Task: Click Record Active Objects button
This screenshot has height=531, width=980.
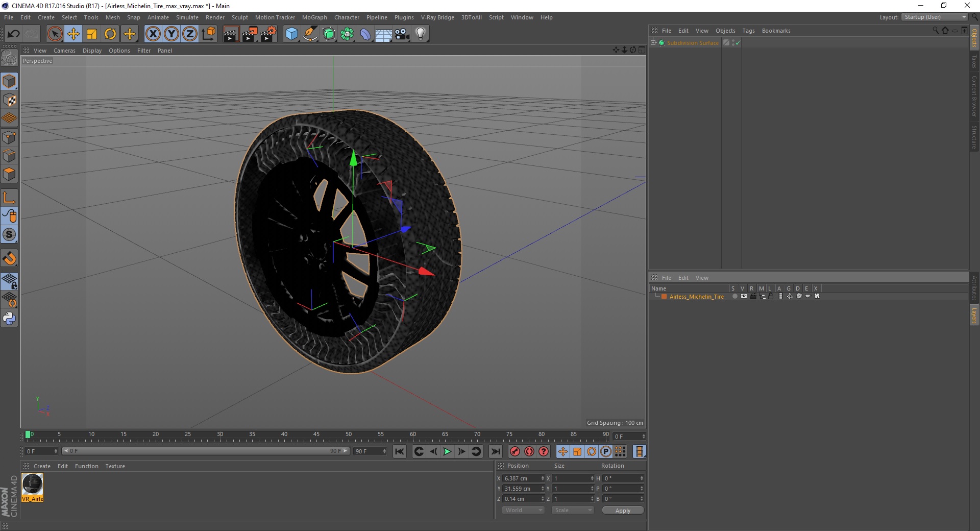Action: [515, 451]
